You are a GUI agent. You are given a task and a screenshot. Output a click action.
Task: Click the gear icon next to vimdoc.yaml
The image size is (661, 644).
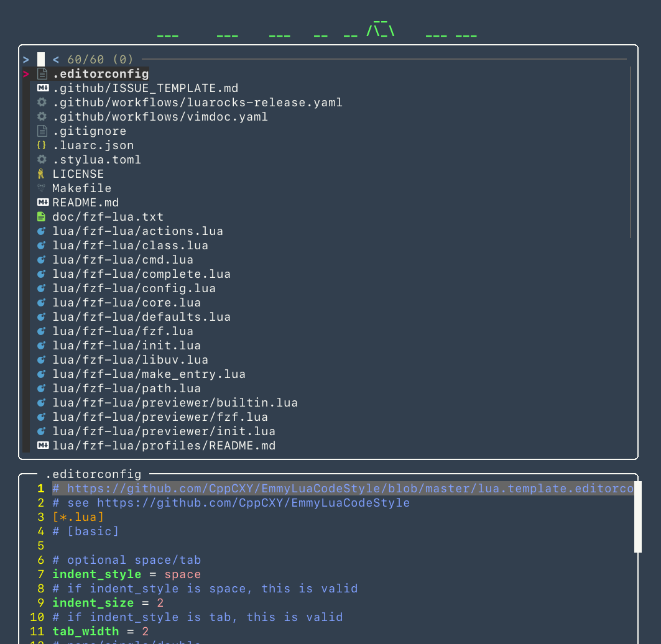point(42,116)
